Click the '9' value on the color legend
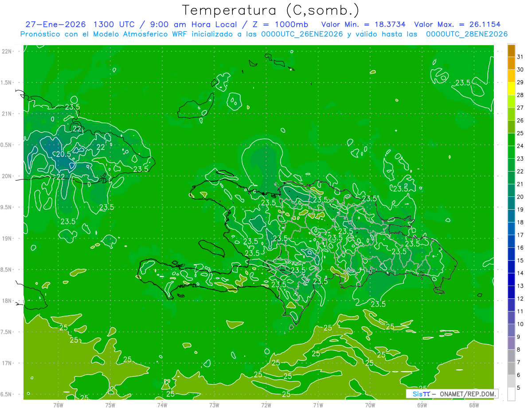532x411 pixels. point(519,337)
